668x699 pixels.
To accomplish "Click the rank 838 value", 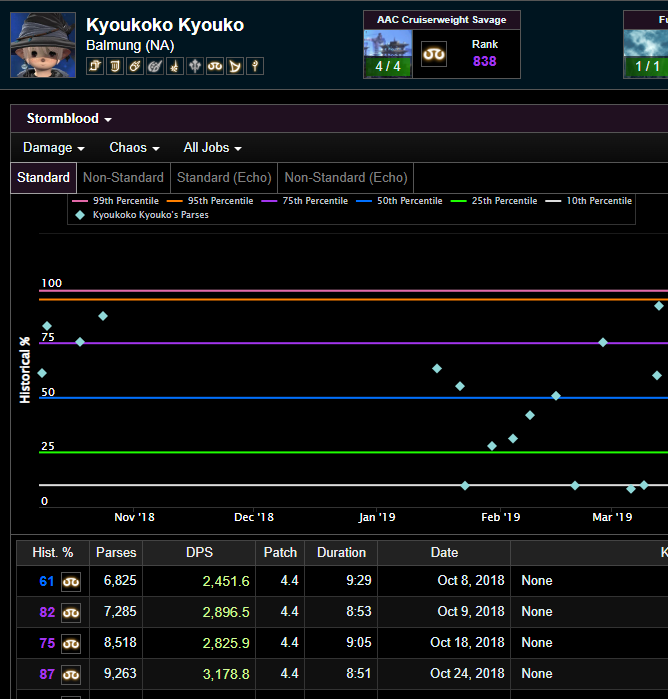I will point(485,61).
